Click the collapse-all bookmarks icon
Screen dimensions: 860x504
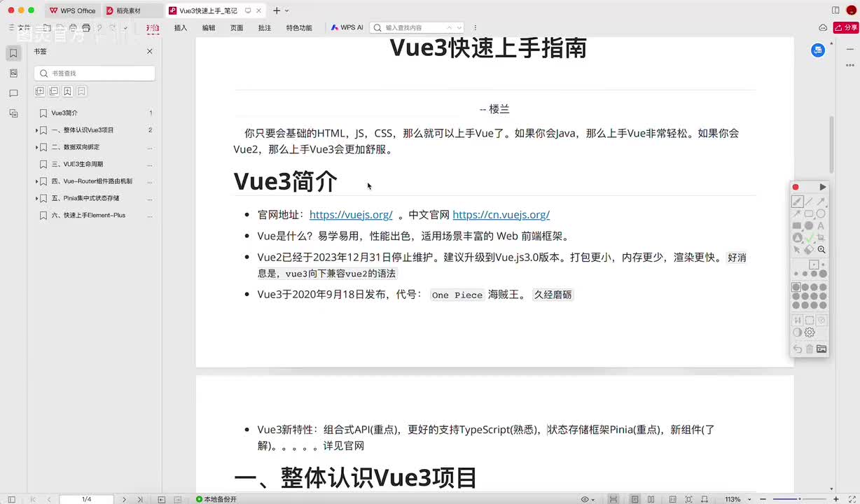tap(53, 91)
